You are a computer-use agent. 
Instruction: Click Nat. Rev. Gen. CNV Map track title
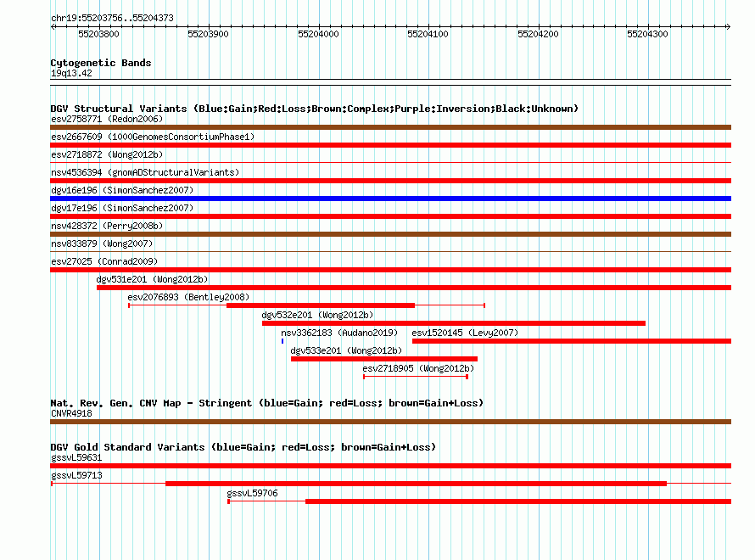pyautogui.click(x=266, y=403)
